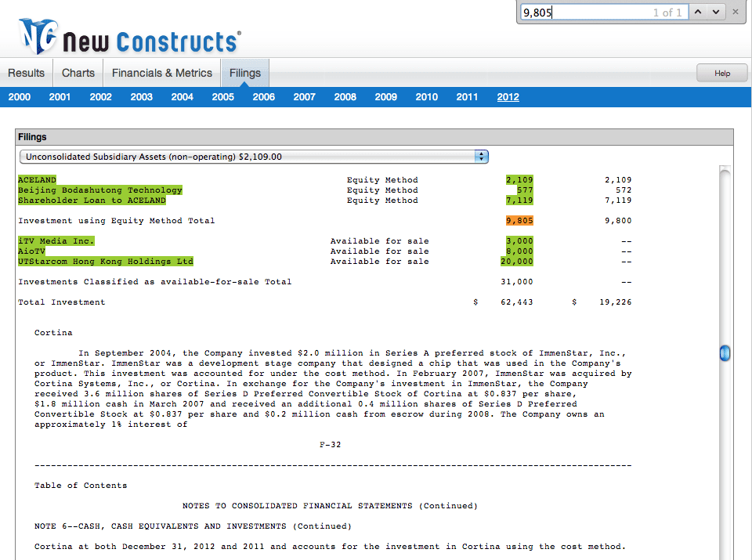Click highlighted ACELAND row label
This screenshot has height=560, width=752.
click(x=37, y=180)
